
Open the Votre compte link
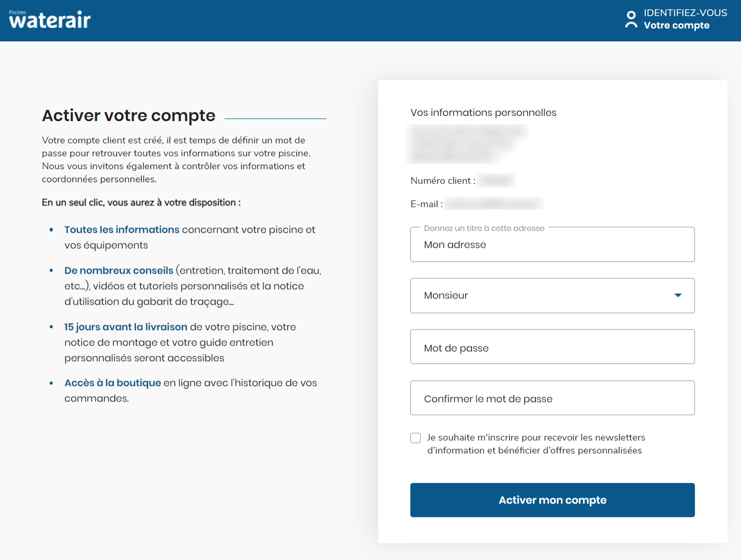pyautogui.click(x=676, y=25)
